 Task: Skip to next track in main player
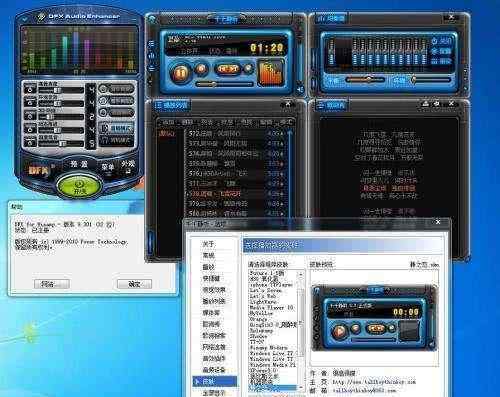[x=235, y=69]
